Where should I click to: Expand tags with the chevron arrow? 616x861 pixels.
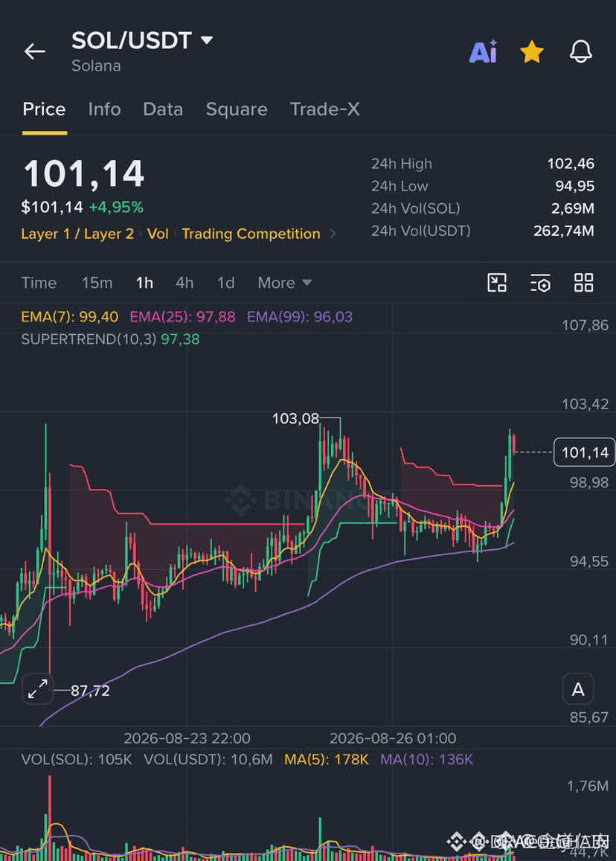coord(333,234)
